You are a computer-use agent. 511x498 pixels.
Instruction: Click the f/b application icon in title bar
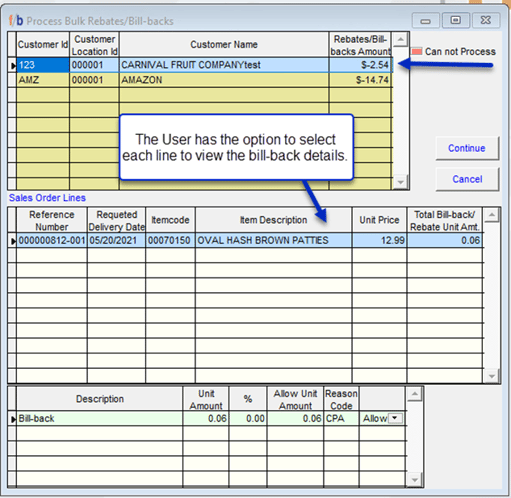pos(16,21)
